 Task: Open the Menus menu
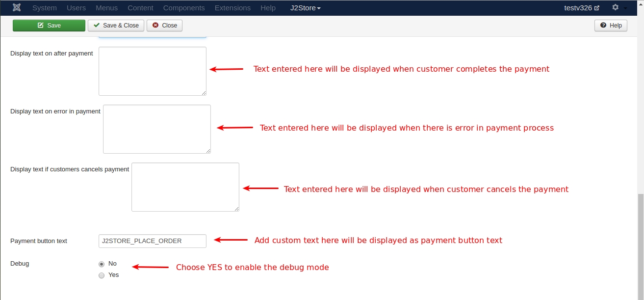107,8
